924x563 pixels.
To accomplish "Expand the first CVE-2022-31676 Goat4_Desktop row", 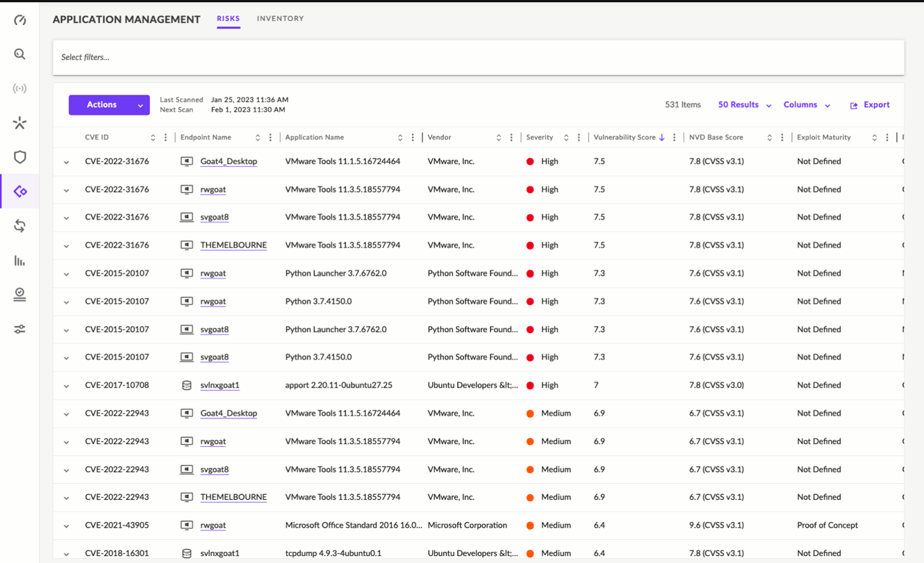I will click(67, 162).
